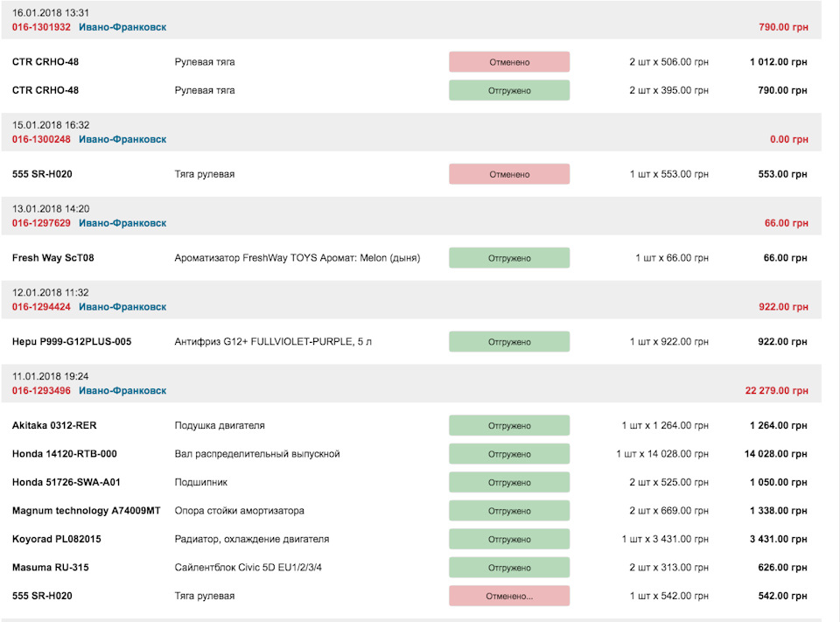Select the Akitaka 0312-RER part code

coord(52,426)
